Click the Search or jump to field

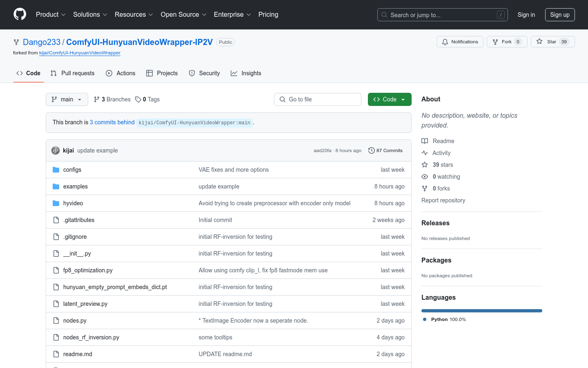click(443, 15)
